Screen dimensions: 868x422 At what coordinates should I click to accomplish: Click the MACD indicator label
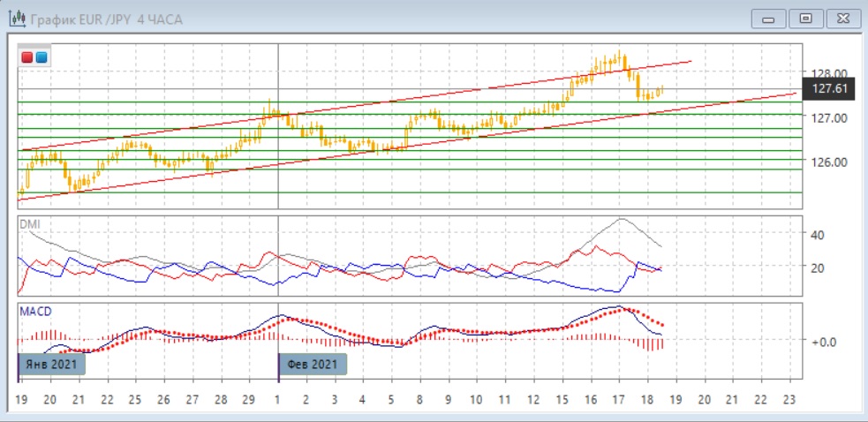[x=35, y=312]
